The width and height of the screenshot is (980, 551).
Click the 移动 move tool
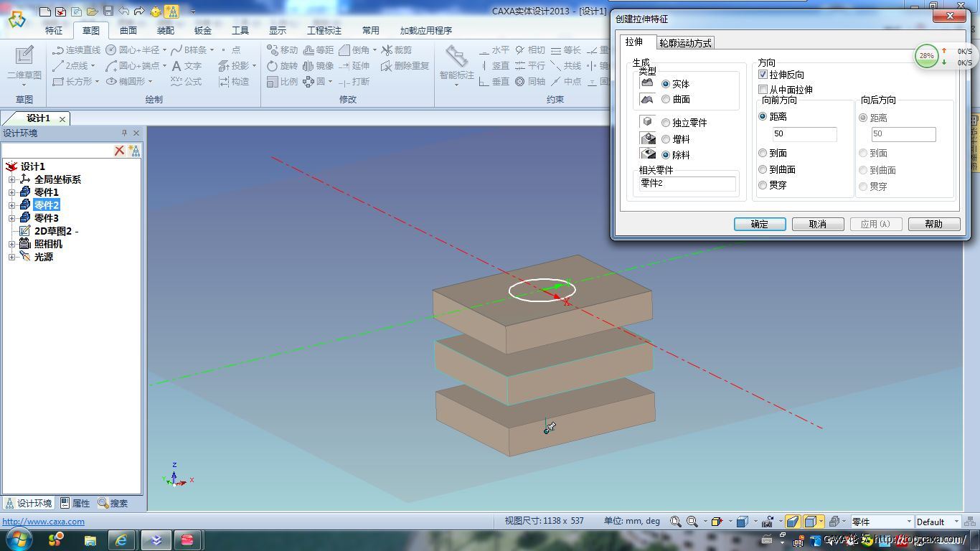(282, 50)
